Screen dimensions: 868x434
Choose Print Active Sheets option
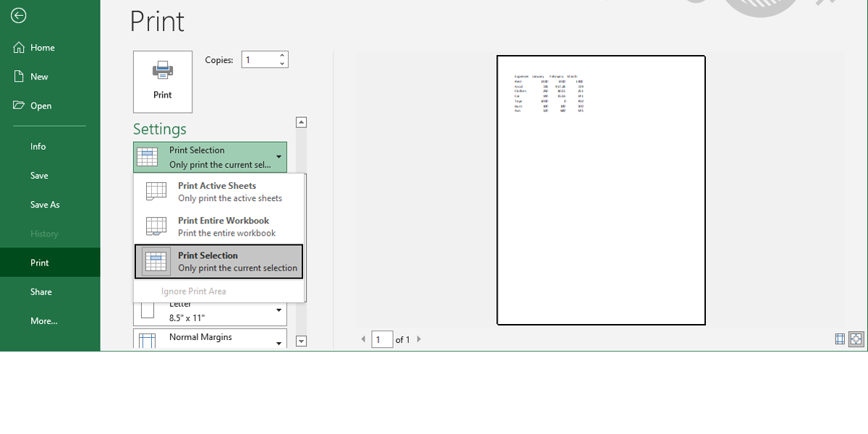tap(218, 192)
